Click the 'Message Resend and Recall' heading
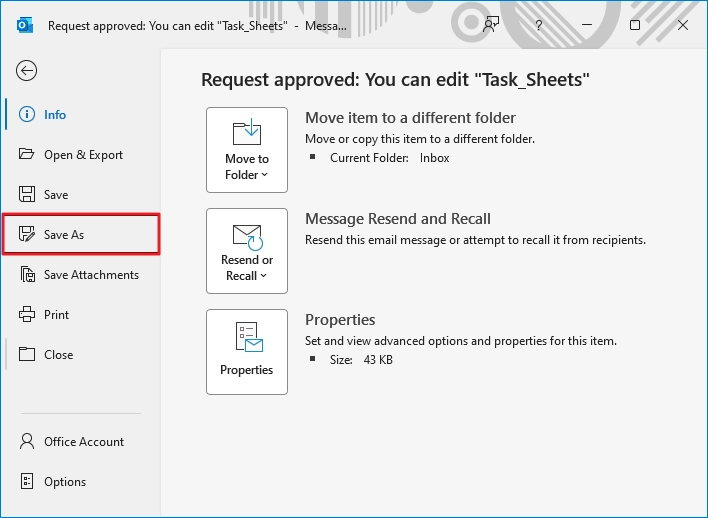The image size is (708, 518). [x=398, y=219]
